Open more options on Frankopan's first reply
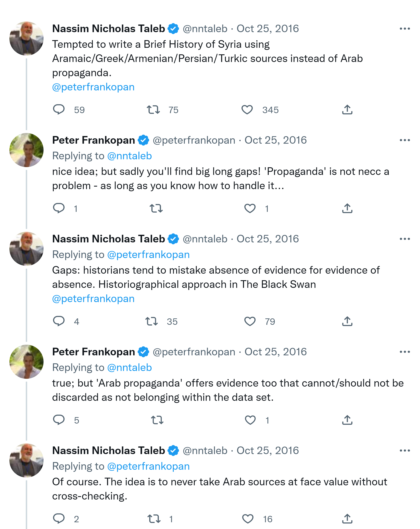This screenshot has height=529, width=420. pyautogui.click(x=405, y=140)
